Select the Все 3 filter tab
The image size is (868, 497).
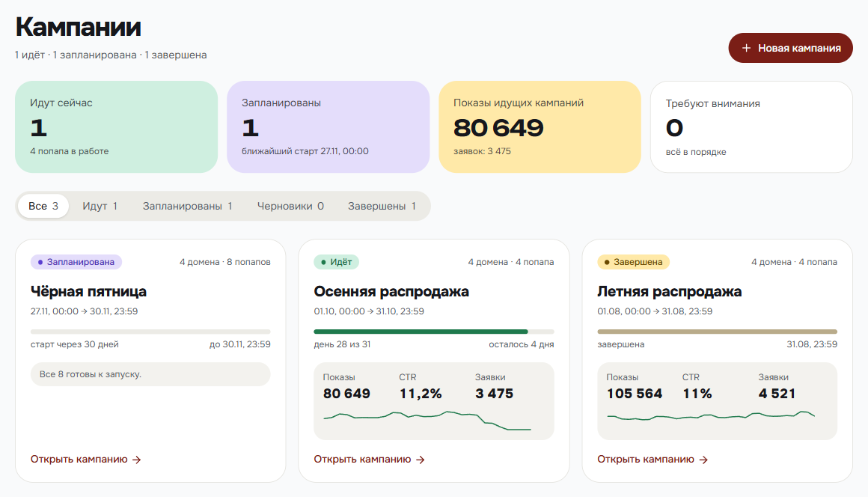43,206
